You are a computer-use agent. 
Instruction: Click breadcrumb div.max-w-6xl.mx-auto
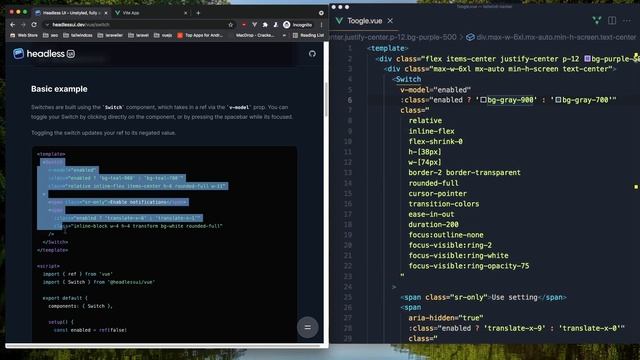(551, 37)
